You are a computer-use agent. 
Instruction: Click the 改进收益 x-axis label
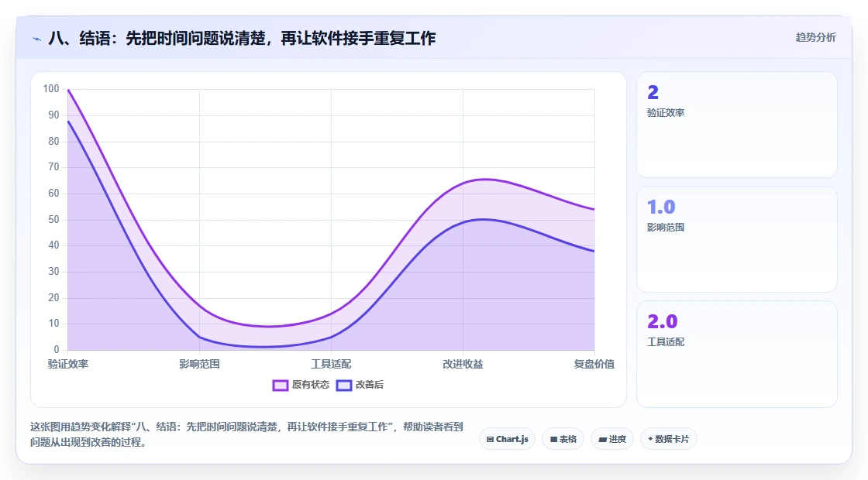click(x=463, y=364)
